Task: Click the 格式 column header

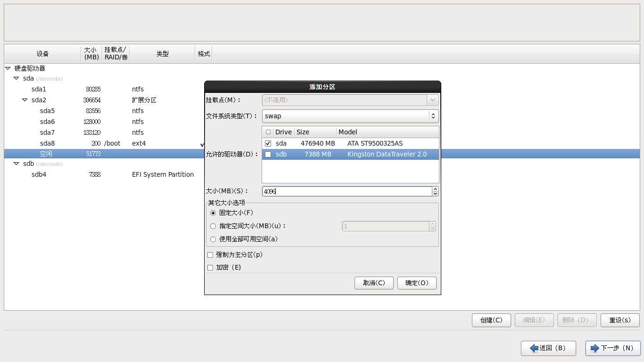Action: pyautogui.click(x=204, y=54)
